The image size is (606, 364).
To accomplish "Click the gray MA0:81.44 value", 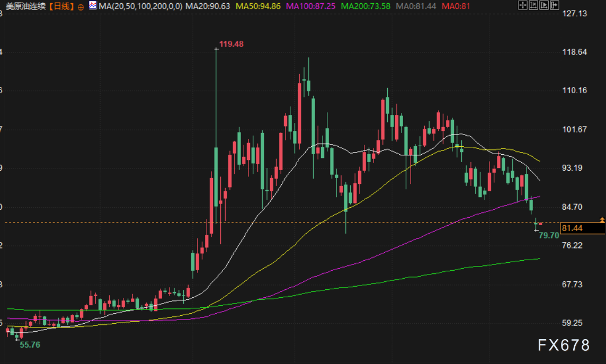I will point(416,6).
